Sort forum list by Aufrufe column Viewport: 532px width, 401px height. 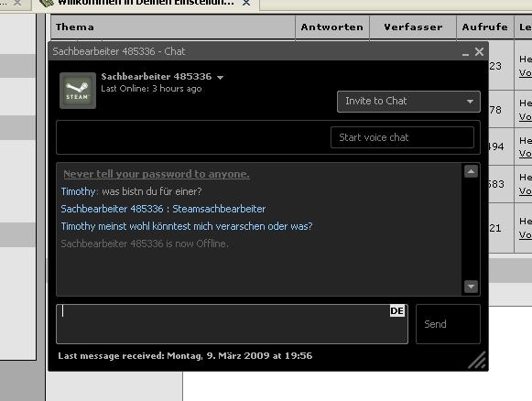(485, 27)
